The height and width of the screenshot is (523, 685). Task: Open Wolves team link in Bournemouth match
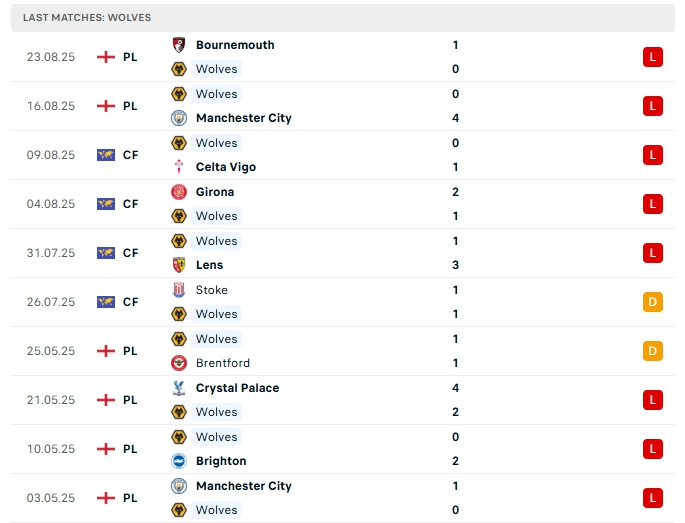point(216,69)
